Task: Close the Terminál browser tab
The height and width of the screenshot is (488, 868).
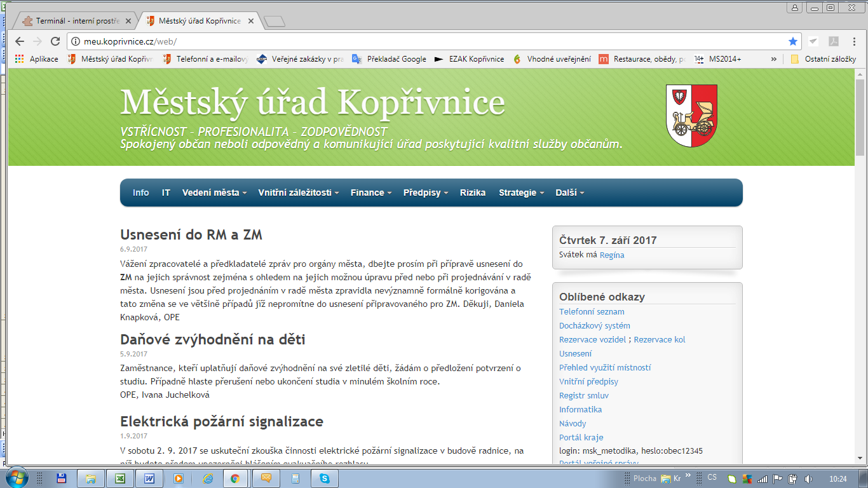Action: (128, 21)
